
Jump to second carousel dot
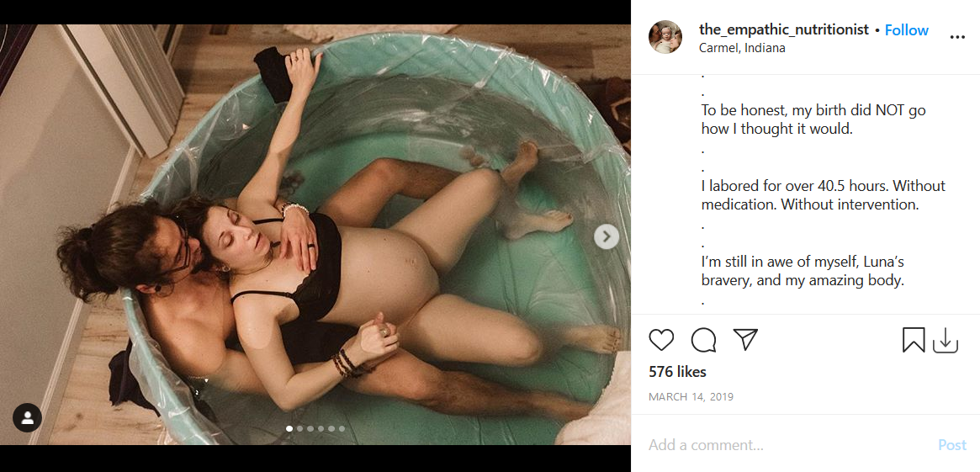(300, 429)
